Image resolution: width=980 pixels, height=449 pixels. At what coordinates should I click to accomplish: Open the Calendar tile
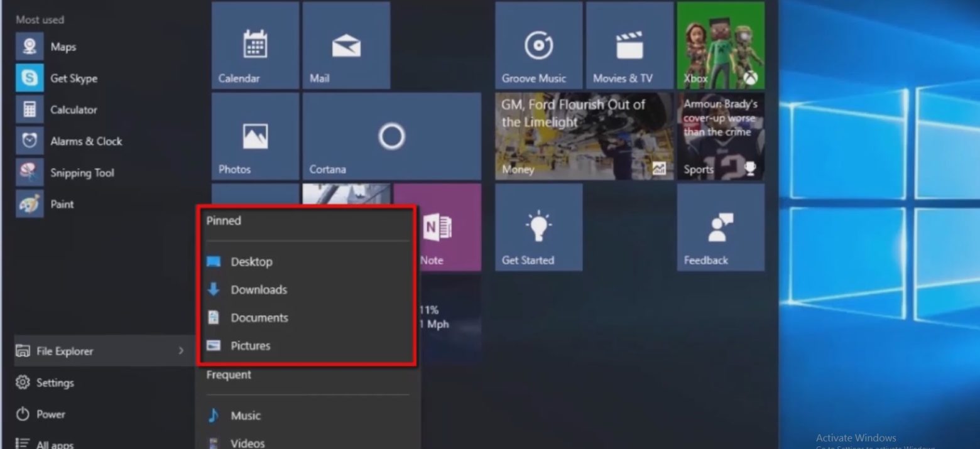(x=255, y=45)
